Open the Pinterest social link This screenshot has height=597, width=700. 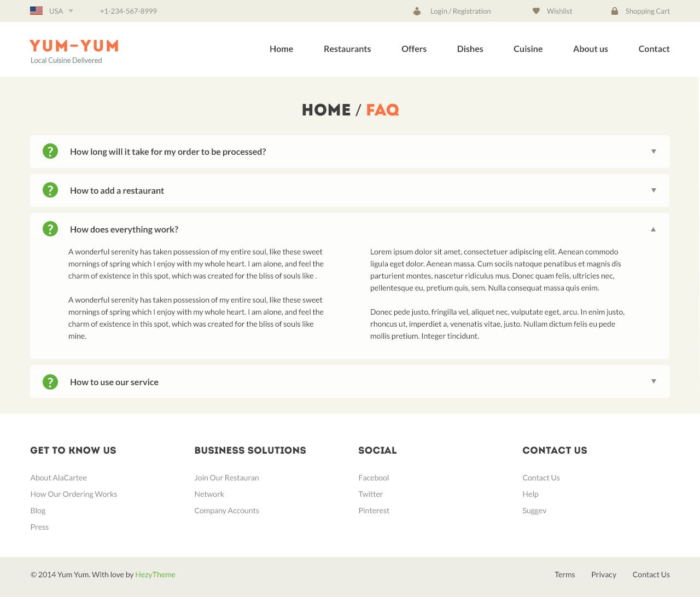tap(374, 511)
